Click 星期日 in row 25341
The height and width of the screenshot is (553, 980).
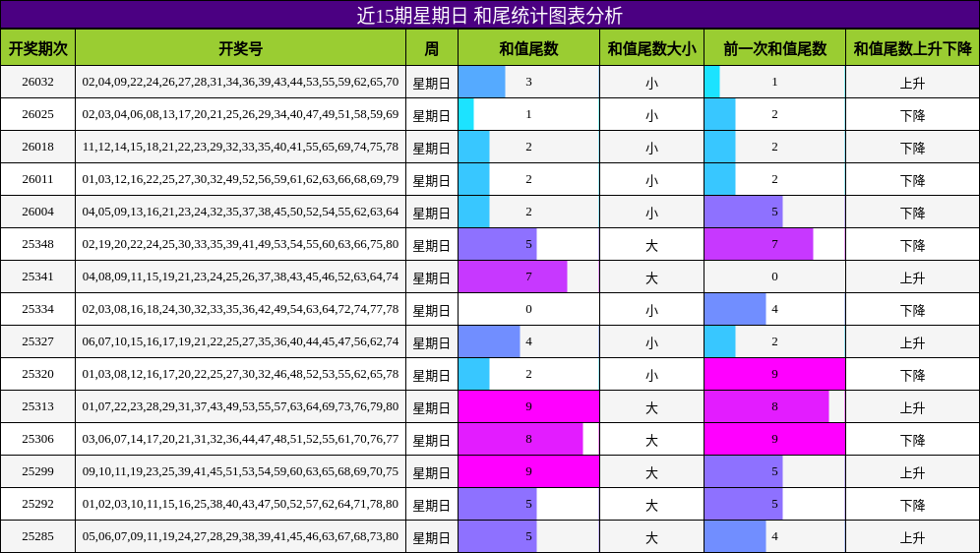coord(432,278)
